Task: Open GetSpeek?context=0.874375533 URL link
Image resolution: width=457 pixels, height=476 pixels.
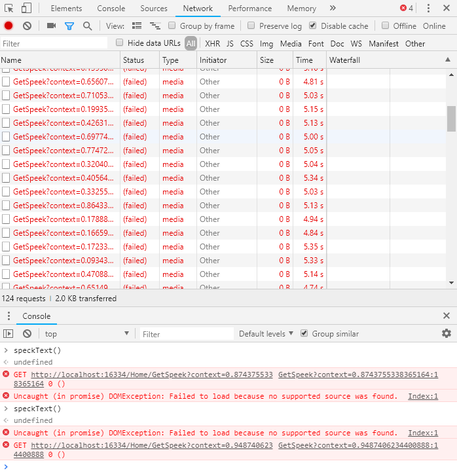Action: coord(151,375)
